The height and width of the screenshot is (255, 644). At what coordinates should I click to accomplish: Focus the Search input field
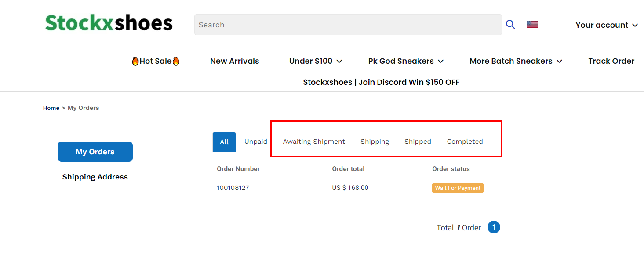click(x=348, y=25)
